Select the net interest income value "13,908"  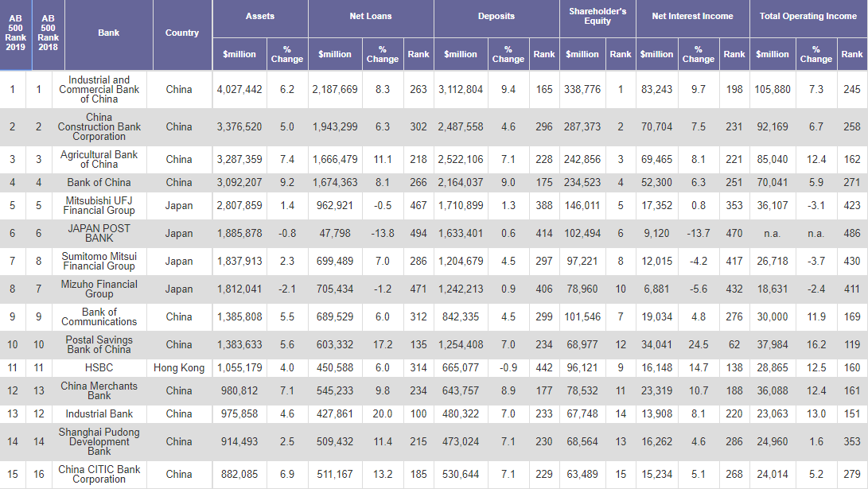(656, 413)
